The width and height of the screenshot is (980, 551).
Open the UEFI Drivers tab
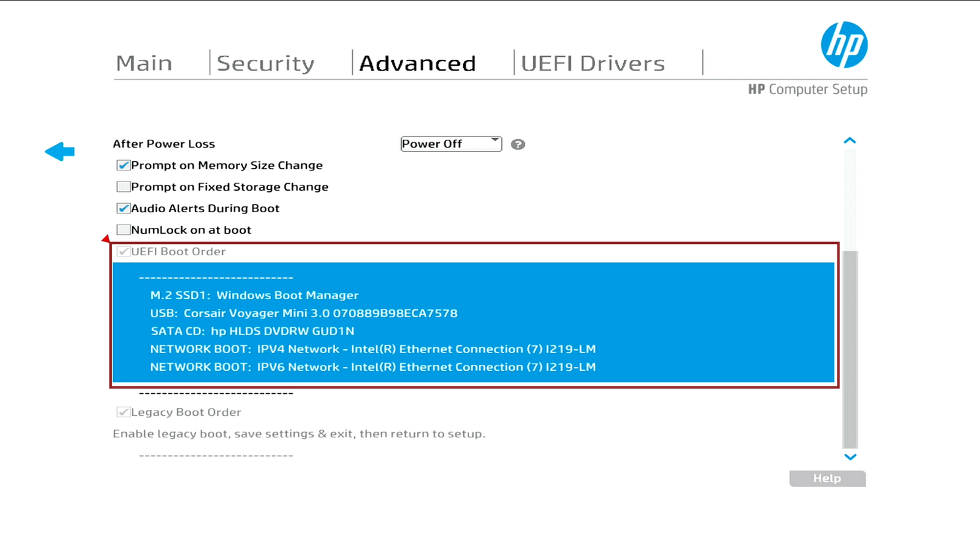coord(592,63)
